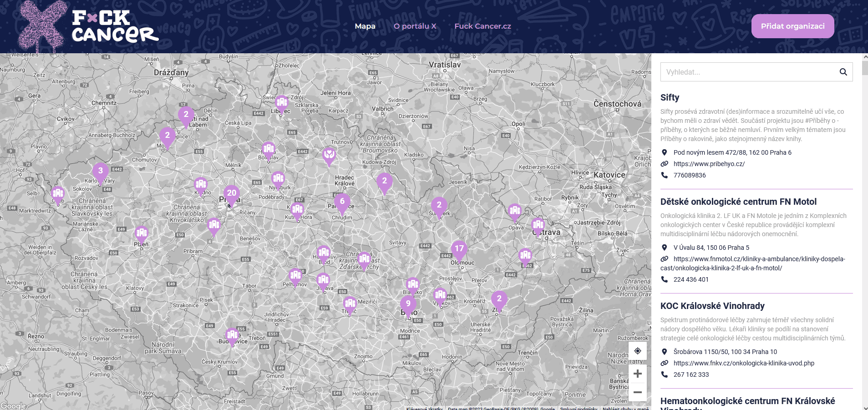The width and height of the screenshot is (868, 410).
Task: Select the organization marker near Havlíčkův Brod
Action: [324, 254]
